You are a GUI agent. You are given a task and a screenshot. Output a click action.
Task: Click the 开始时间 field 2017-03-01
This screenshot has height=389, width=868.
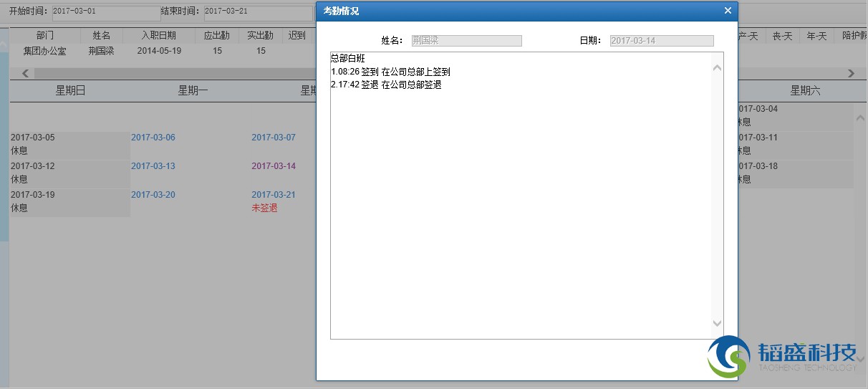point(106,12)
